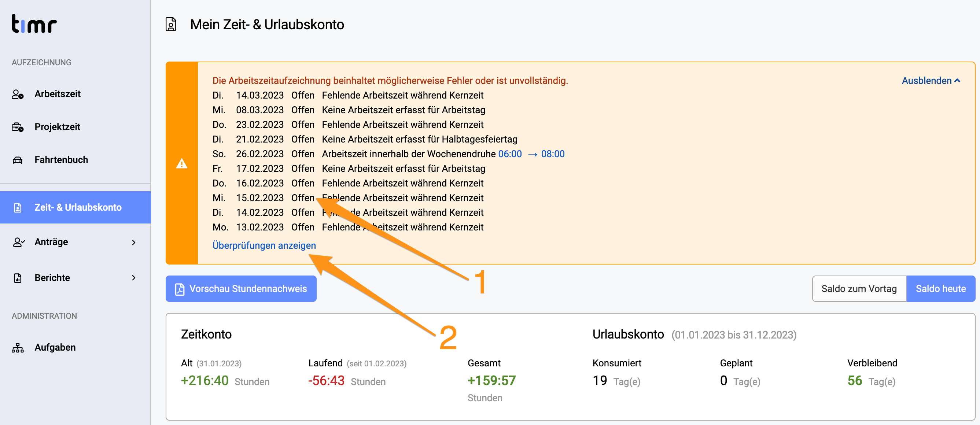Click the 0 Geplant days value
Screen dimensions: 980x425
pos(723,380)
